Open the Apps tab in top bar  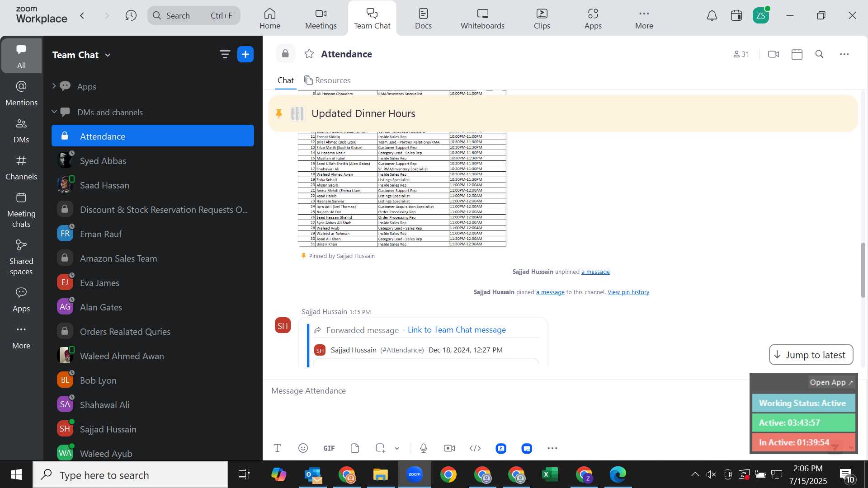pyautogui.click(x=593, y=19)
